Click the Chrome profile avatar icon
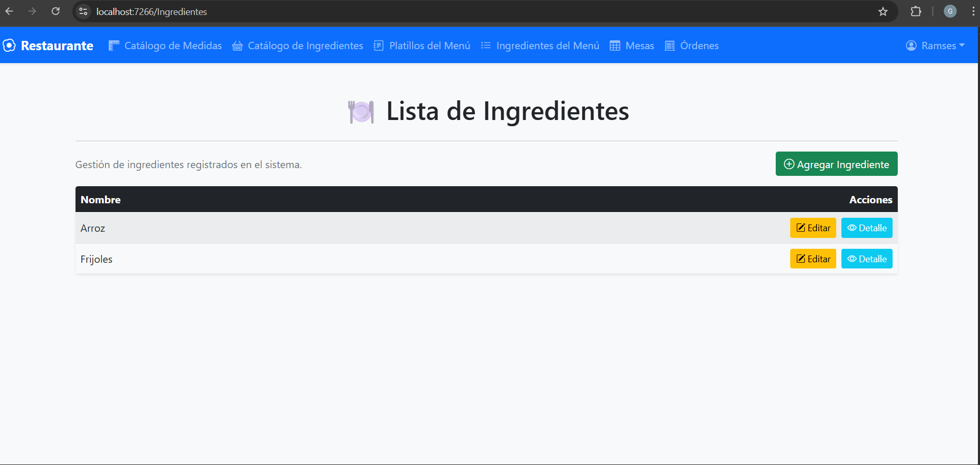This screenshot has height=465, width=980. (x=950, y=11)
